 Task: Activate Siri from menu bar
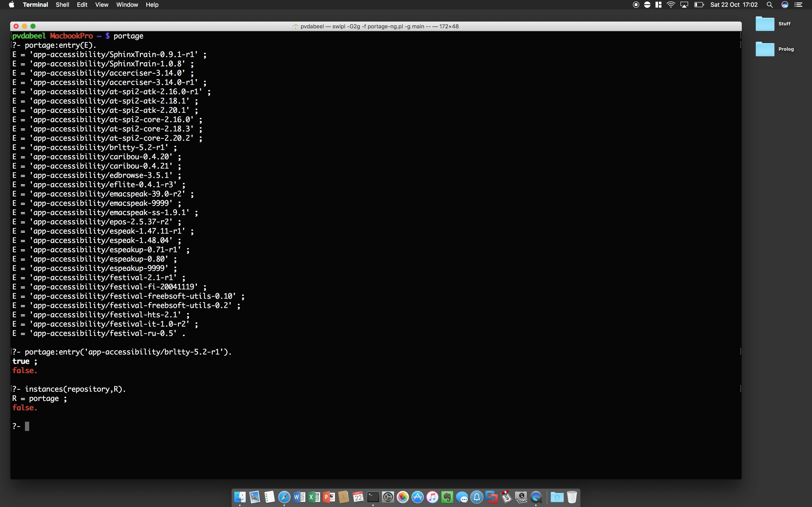click(x=785, y=5)
